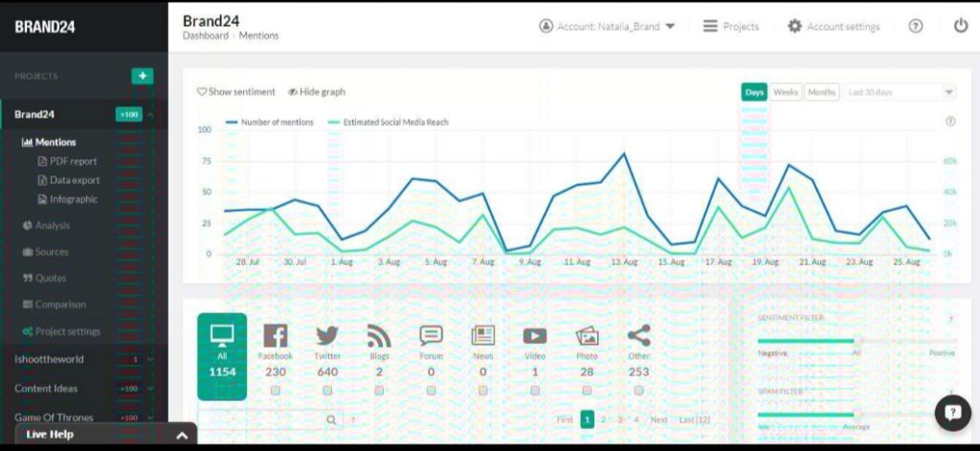Viewport: 980px width, 451px height.
Task: Filter mentions by the Twitter bird icon
Action: pyautogui.click(x=327, y=336)
